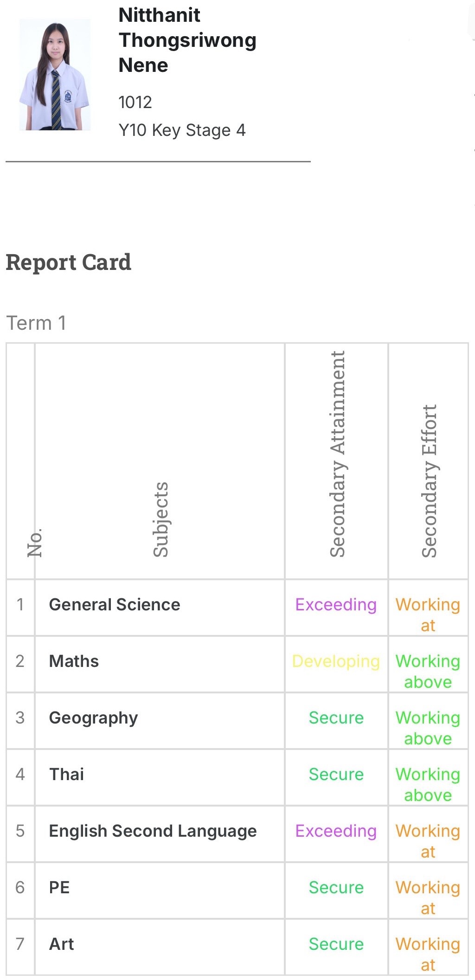Image resolution: width=475 pixels, height=980 pixels.
Task: Open the Thai subject entry
Action: click(x=66, y=775)
